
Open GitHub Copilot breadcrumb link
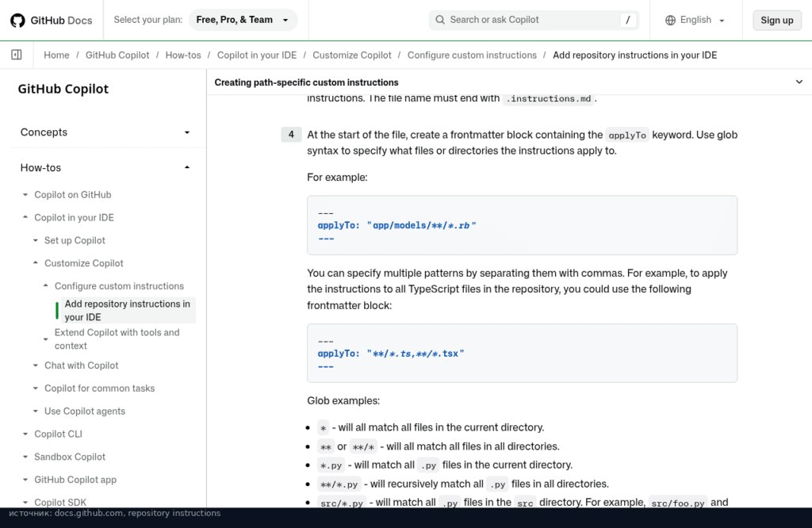[117, 55]
